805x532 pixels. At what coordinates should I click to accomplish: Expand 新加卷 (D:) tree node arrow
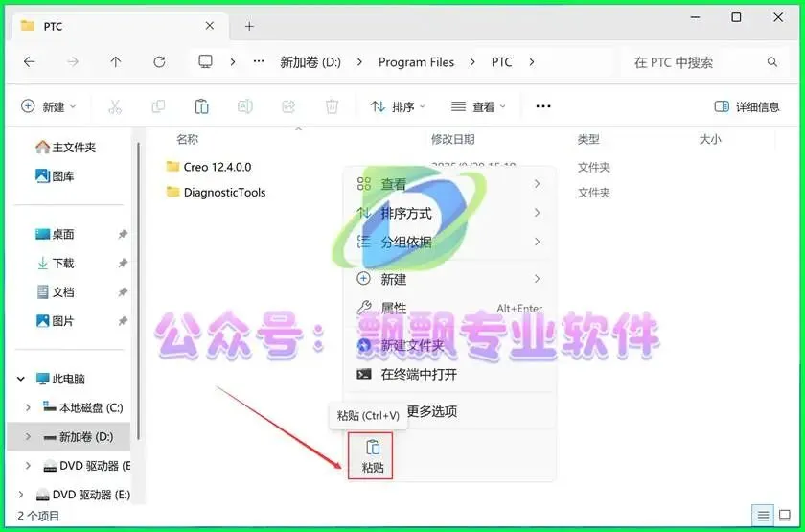(x=28, y=437)
